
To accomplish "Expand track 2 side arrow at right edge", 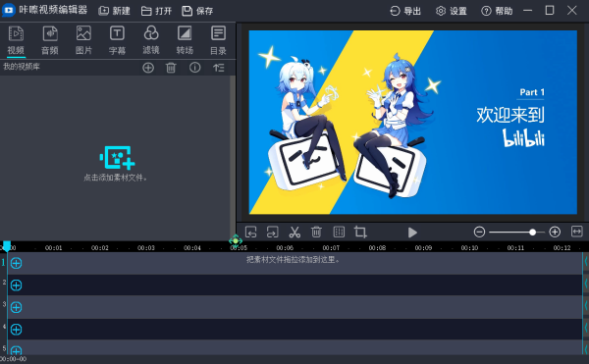I will click(x=586, y=284).
